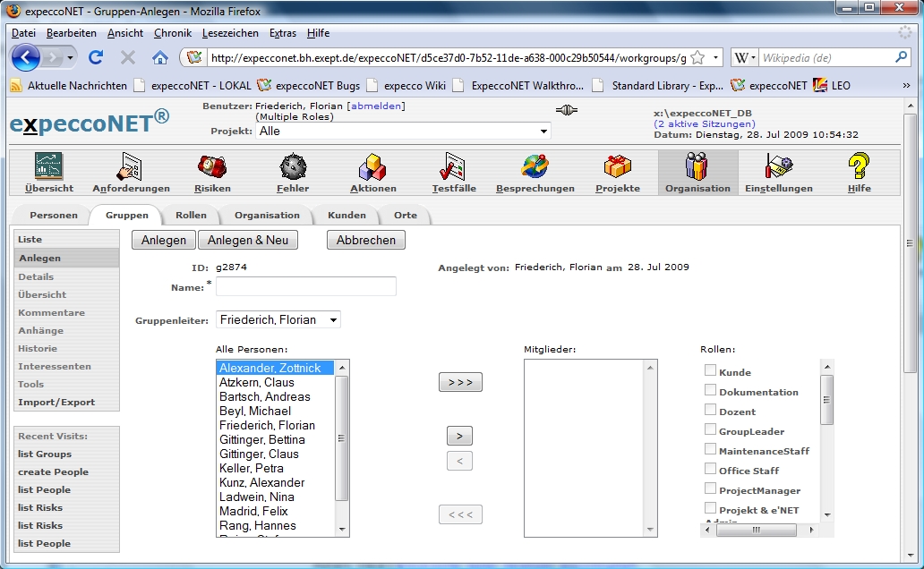This screenshot has height=569, width=924.
Task: Check the Kunde role checkbox
Action: [710, 370]
